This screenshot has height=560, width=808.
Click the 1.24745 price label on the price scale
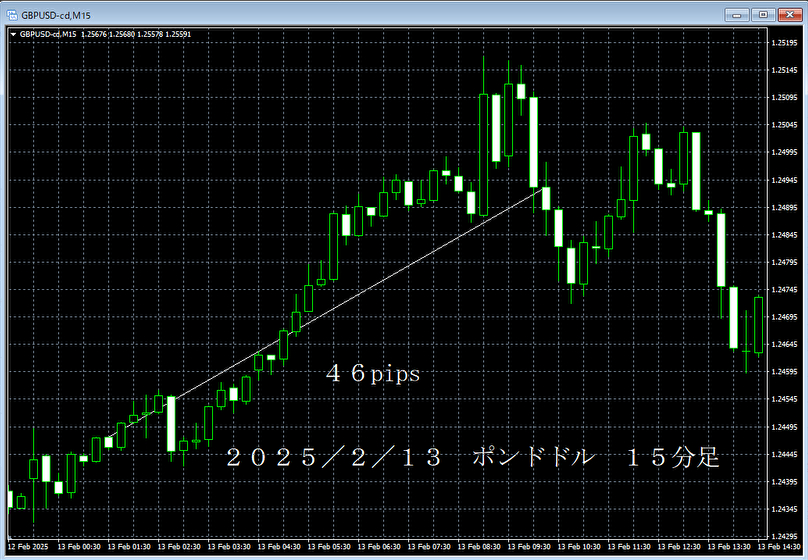tap(784, 290)
